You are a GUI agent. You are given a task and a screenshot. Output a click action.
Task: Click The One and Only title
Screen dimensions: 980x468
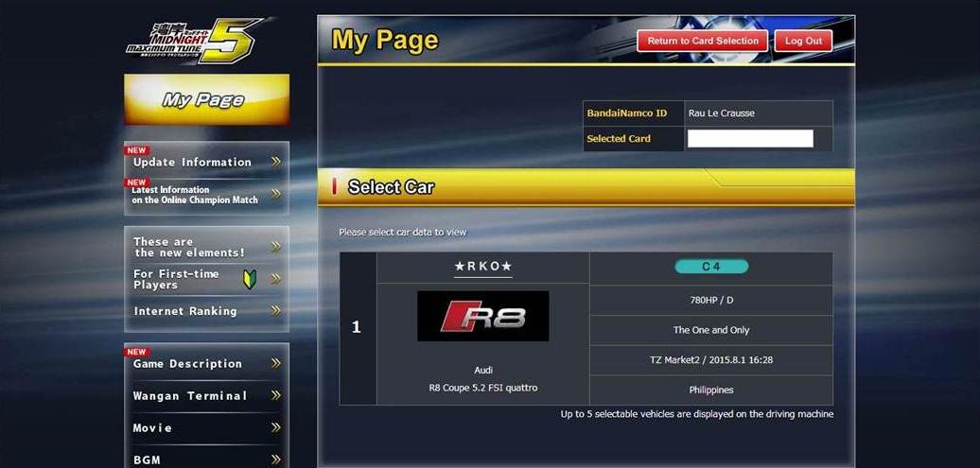pyautogui.click(x=711, y=330)
